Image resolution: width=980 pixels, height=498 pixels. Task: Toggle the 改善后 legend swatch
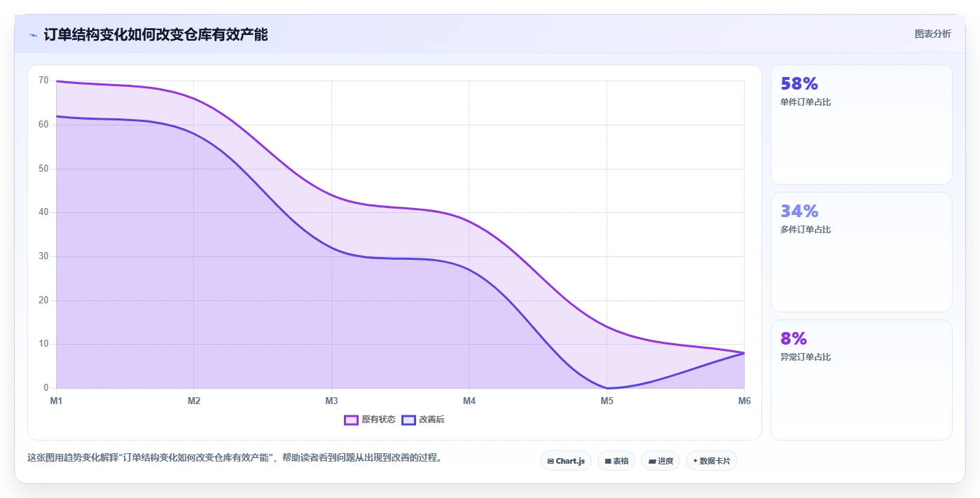[409, 420]
